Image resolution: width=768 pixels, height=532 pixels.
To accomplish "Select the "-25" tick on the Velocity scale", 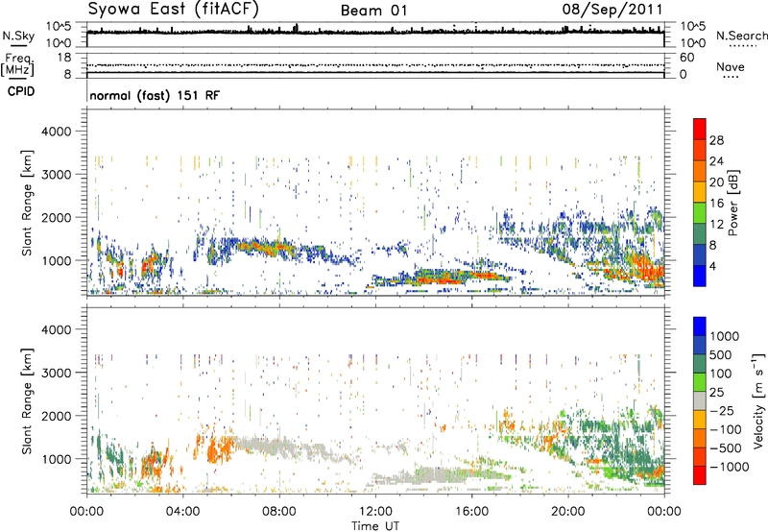I will coord(722,410).
